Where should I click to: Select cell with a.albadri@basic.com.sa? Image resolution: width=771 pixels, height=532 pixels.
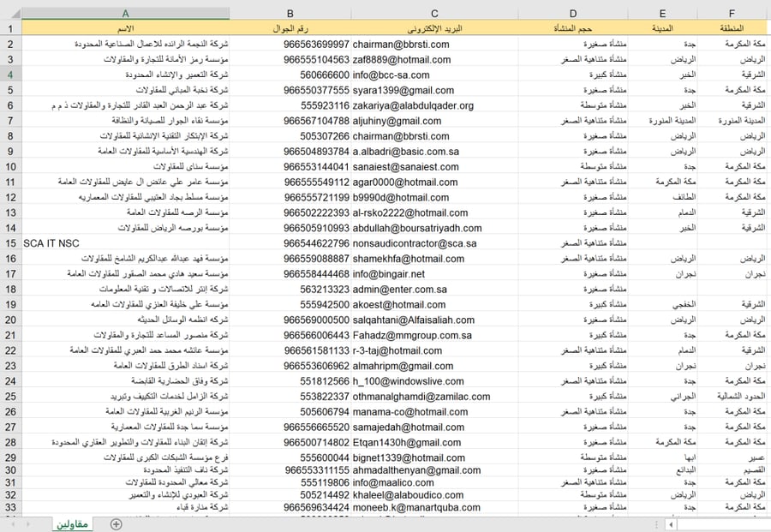434,152
